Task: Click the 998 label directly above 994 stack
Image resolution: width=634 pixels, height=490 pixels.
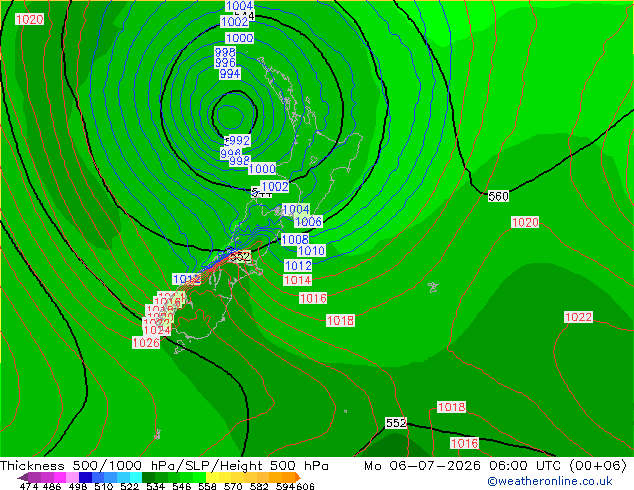Action: (x=225, y=52)
